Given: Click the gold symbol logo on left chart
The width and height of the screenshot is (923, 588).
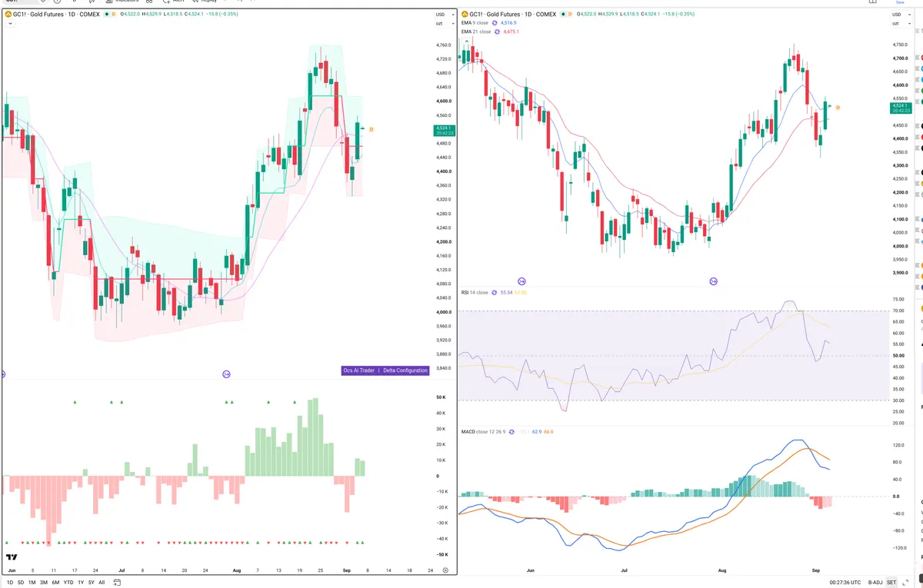Looking at the screenshot, I should pyautogui.click(x=8, y=15).
